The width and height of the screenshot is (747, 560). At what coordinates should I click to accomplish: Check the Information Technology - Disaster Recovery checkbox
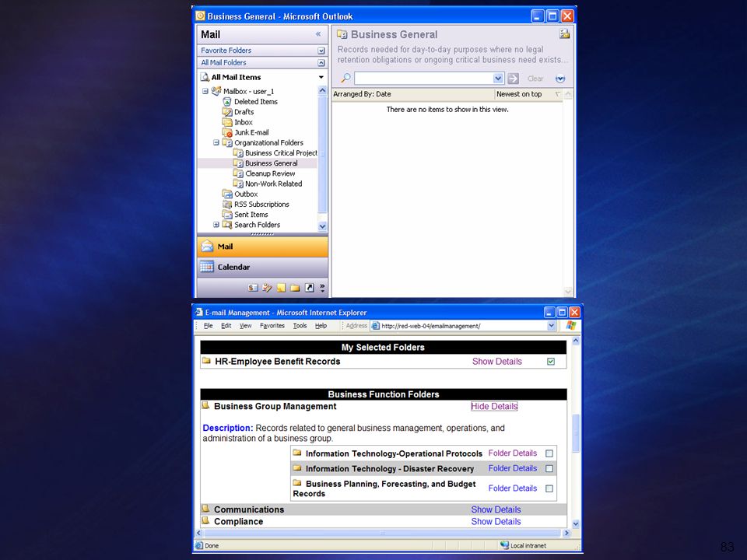click(549, 468)
